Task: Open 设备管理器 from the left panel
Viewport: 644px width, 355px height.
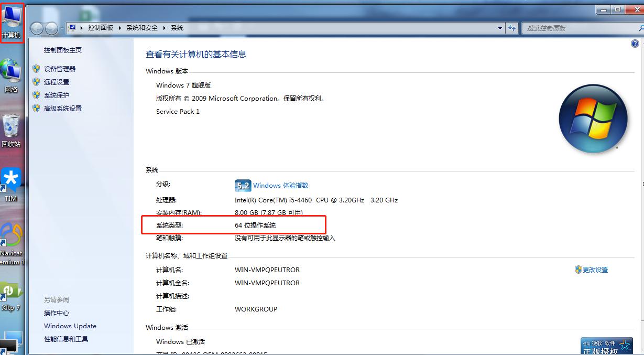Action: click(59, 69)
